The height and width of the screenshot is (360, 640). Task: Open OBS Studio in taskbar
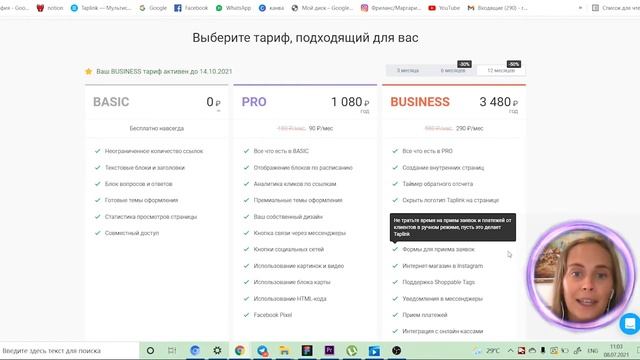(x=396, y=351)
